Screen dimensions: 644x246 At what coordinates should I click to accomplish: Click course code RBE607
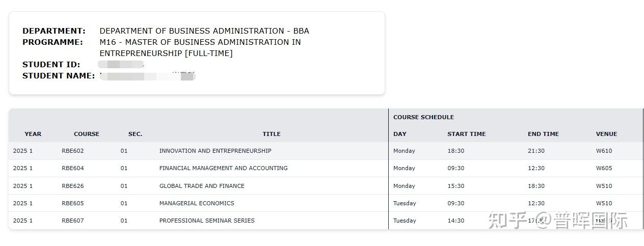pyautogui.click(x=72, y=221)
